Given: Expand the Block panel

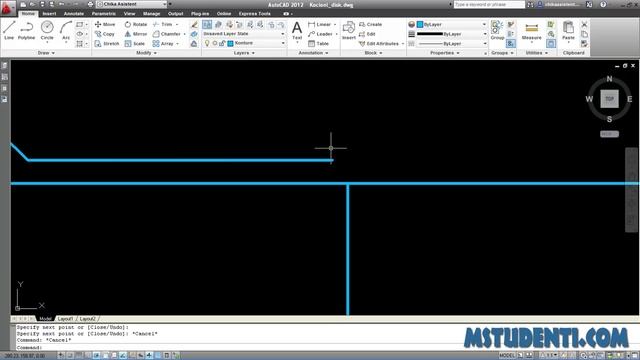Looking at the screenshot, I should click(373, 53).
